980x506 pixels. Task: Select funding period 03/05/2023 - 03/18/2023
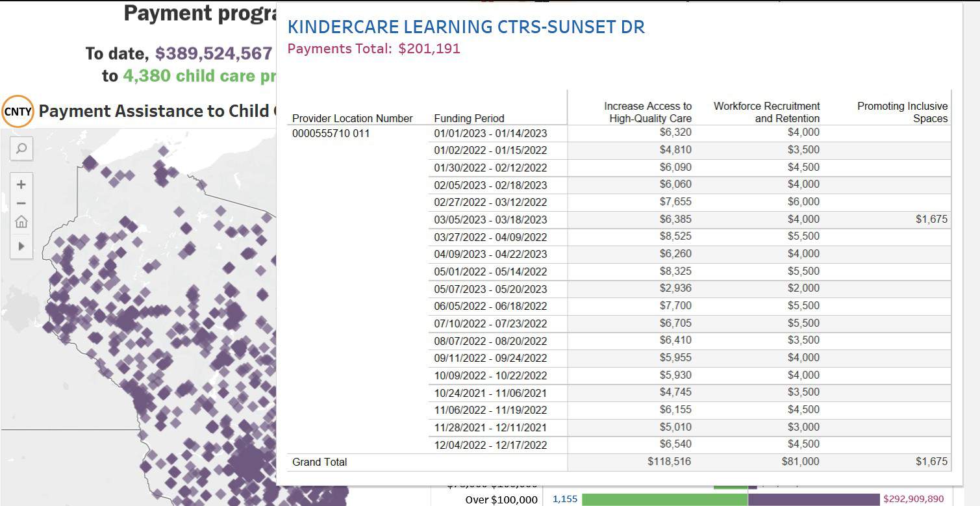point(490,220)
